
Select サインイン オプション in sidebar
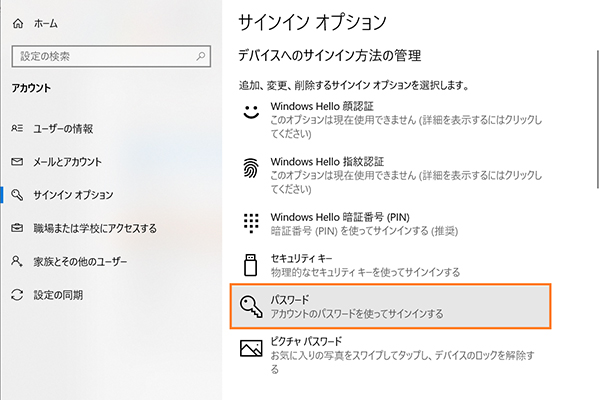point(73,195)
